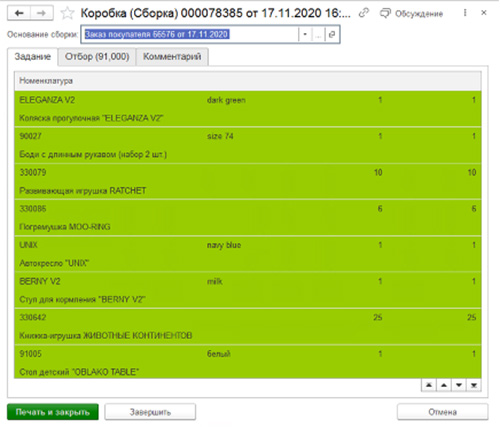This screenshot has height=427, width=500.
Task: Click the dark green characteristic cell
Action: coord(226,100)
